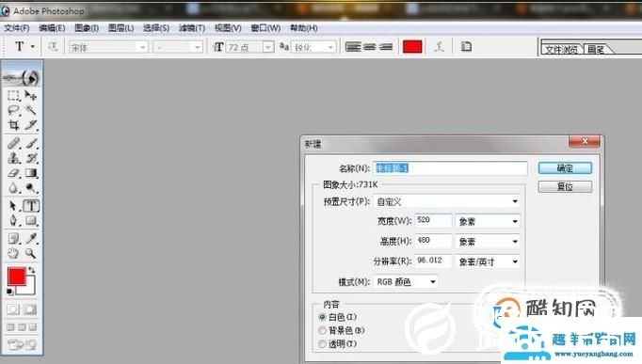Viewport: 642px width, 364px height.
Task: Select the Shape tool
Action: (31, 221)
